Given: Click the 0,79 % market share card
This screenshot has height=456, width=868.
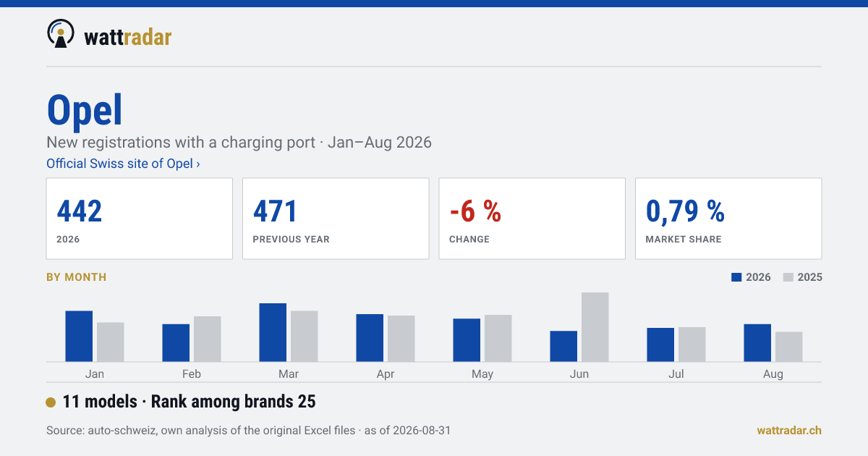Looking at the screenshot, I should point(728,219).
